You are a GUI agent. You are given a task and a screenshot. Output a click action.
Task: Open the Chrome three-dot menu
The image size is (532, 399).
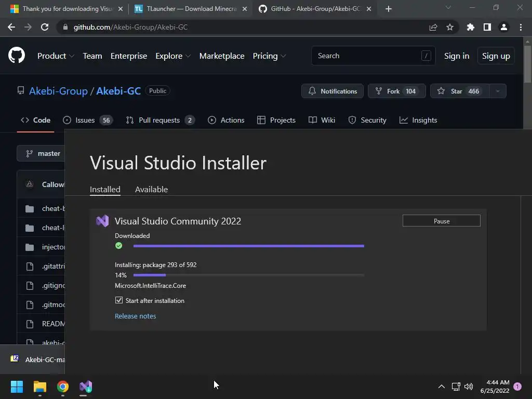[x=521, y=27]
